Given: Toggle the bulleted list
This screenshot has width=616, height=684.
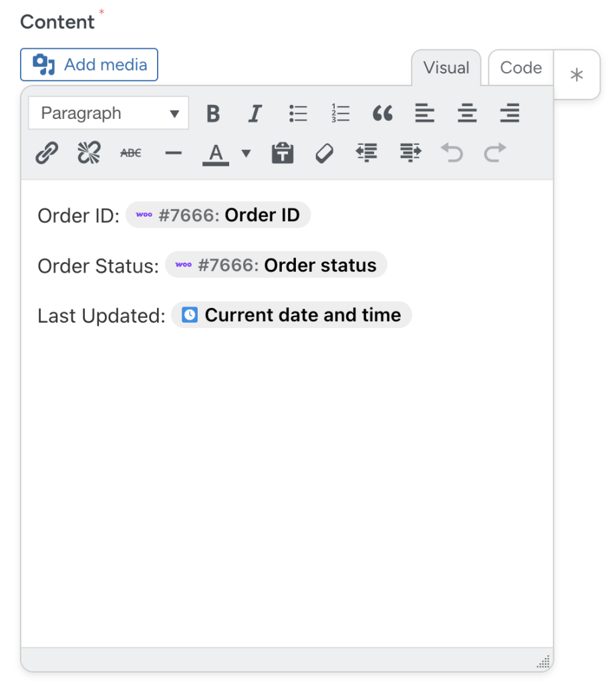Looking at the screenshot, I should point(297,113).
